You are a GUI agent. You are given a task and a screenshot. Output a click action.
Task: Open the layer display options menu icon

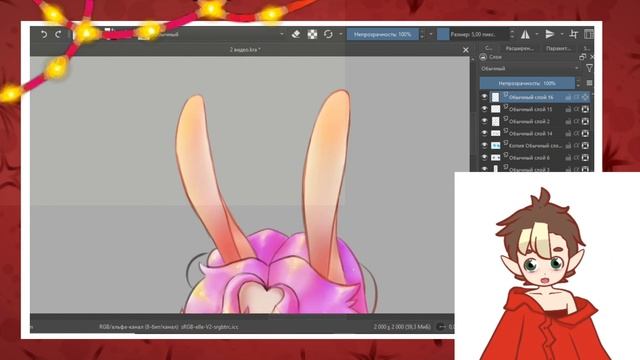589,83
